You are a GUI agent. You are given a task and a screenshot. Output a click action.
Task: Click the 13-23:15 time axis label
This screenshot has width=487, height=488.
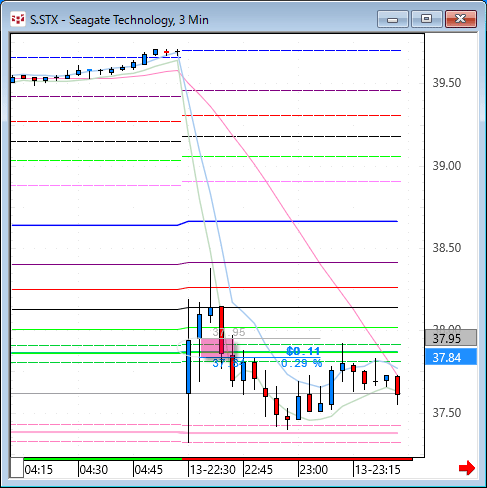pos(377,470)
